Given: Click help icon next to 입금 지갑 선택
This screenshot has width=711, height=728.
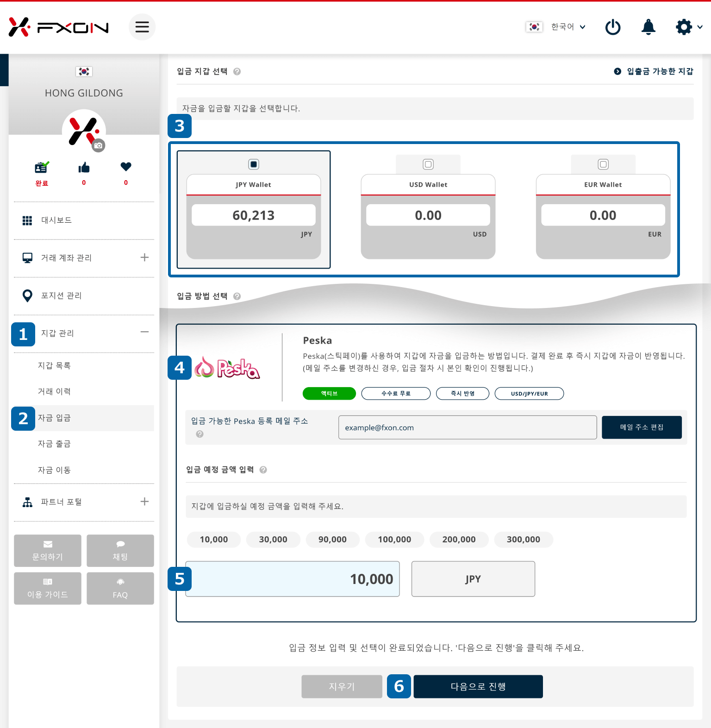Looking at the screenshot, I should 237,71.
